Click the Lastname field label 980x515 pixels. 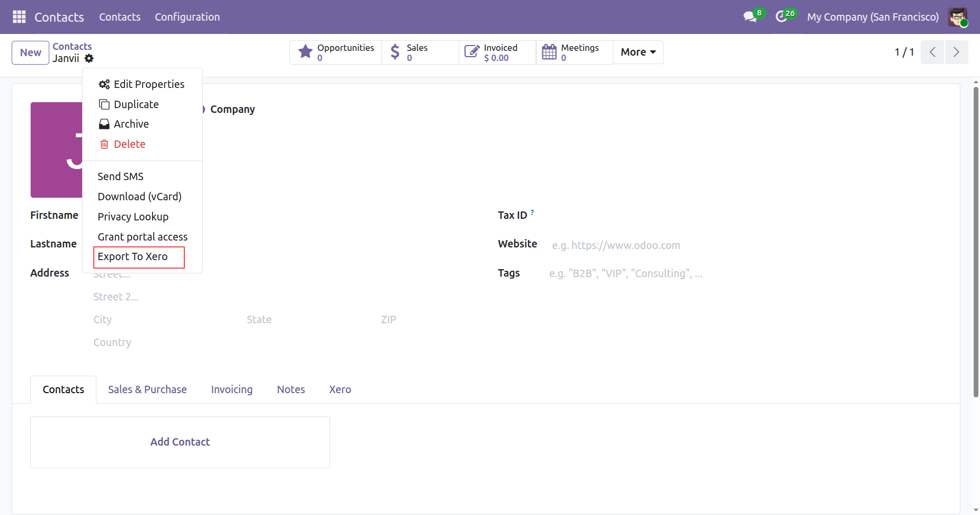pos(54,244)
